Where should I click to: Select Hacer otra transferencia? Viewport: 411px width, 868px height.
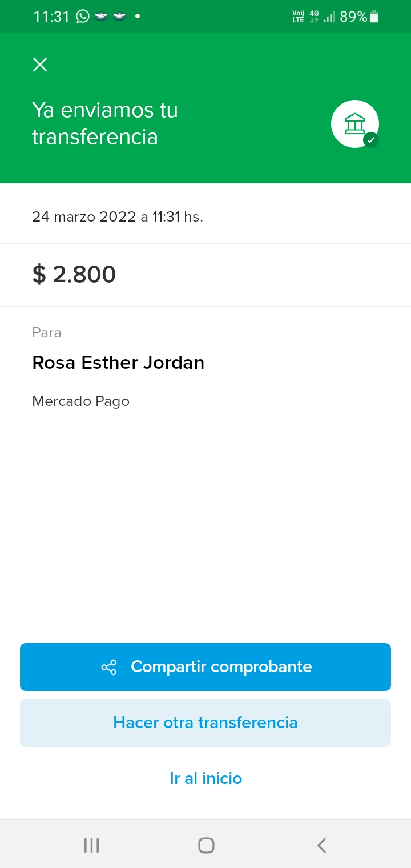pyautogui.click(x=205, y=722)
